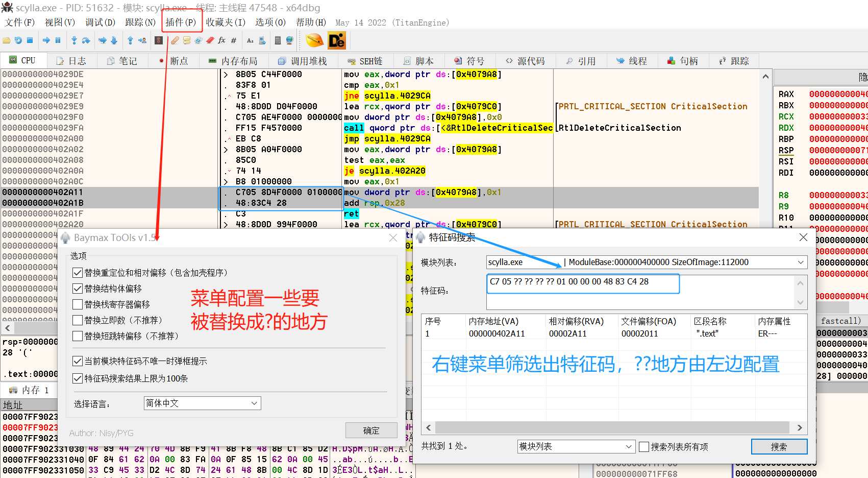Enable 替换立即数 (不推荐) checkbox
Viewport: 868px width, 478px height.
(x=78, y=320)
